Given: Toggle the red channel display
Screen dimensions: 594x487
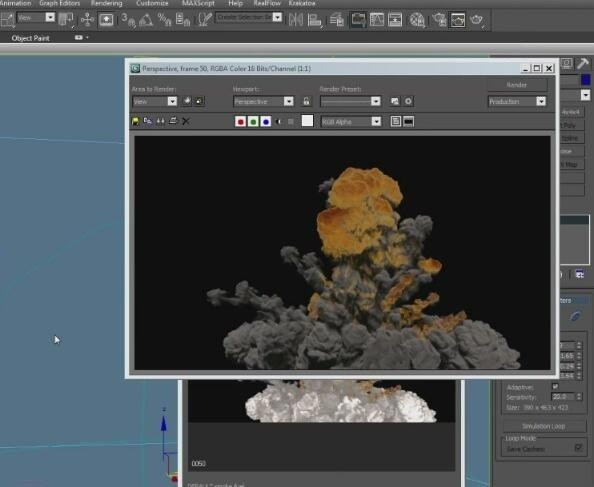Looking at the screenshot, I should (x=241, y=122).
